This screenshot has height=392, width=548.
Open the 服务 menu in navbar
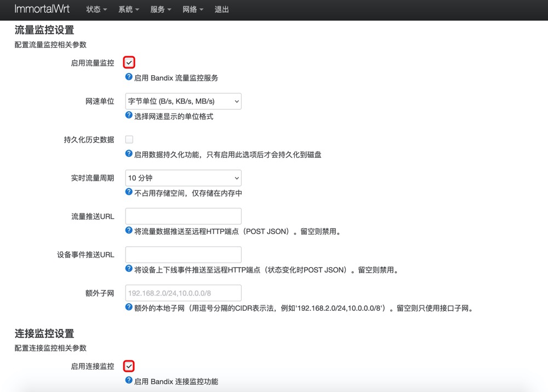(x=161, y=10)
